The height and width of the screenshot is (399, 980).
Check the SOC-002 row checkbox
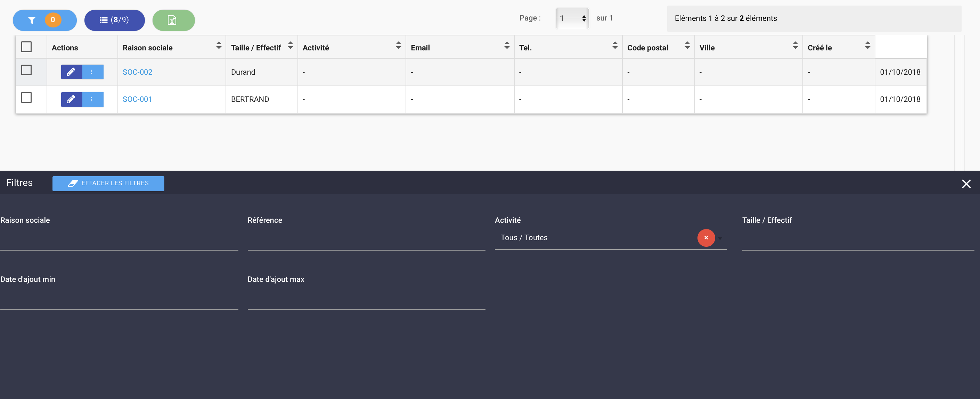26,70
